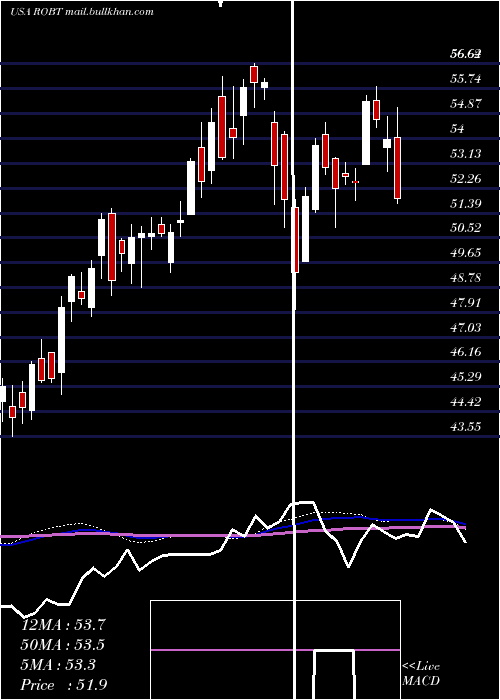Click the 43.55 price axis label

coord(466,427)
